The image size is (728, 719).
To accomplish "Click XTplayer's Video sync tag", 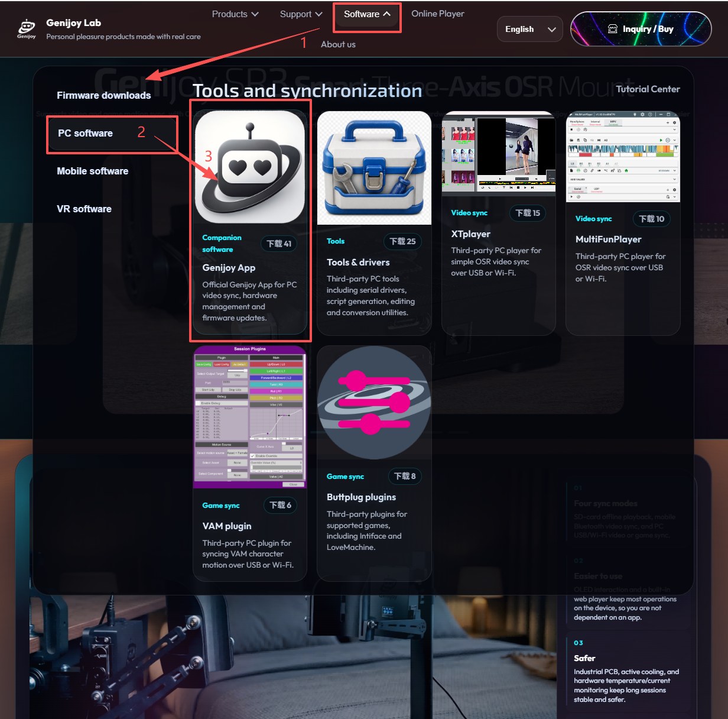I will (x=469, y=213).
